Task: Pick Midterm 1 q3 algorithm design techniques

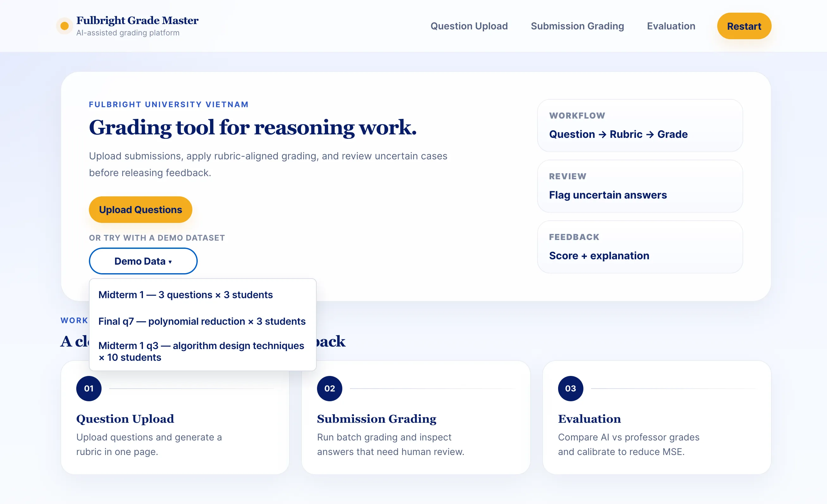Action: tap(203, 351)
